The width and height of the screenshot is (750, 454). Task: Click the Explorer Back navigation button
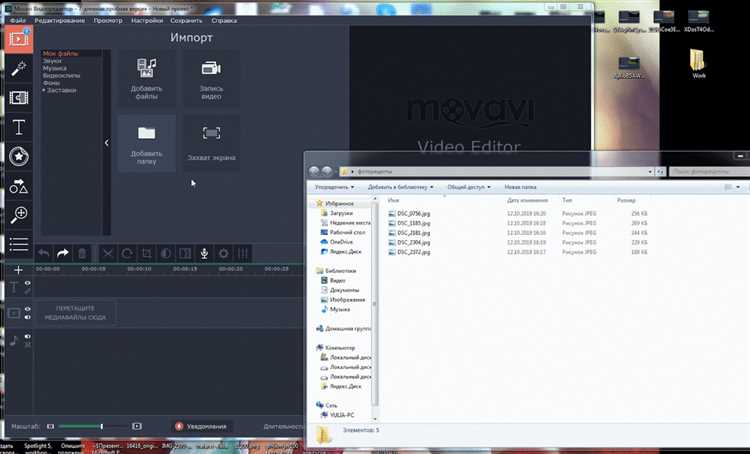pos(314,171)
